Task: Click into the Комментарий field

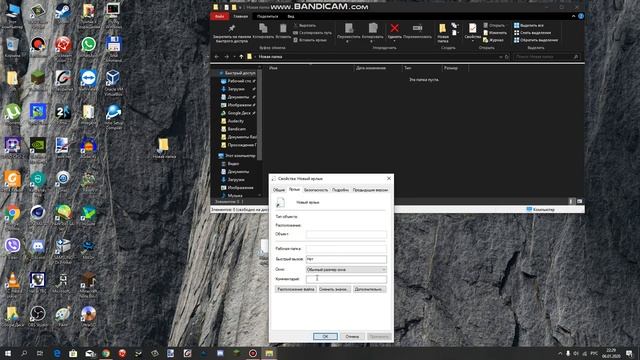Action: (x=346, y=279)
